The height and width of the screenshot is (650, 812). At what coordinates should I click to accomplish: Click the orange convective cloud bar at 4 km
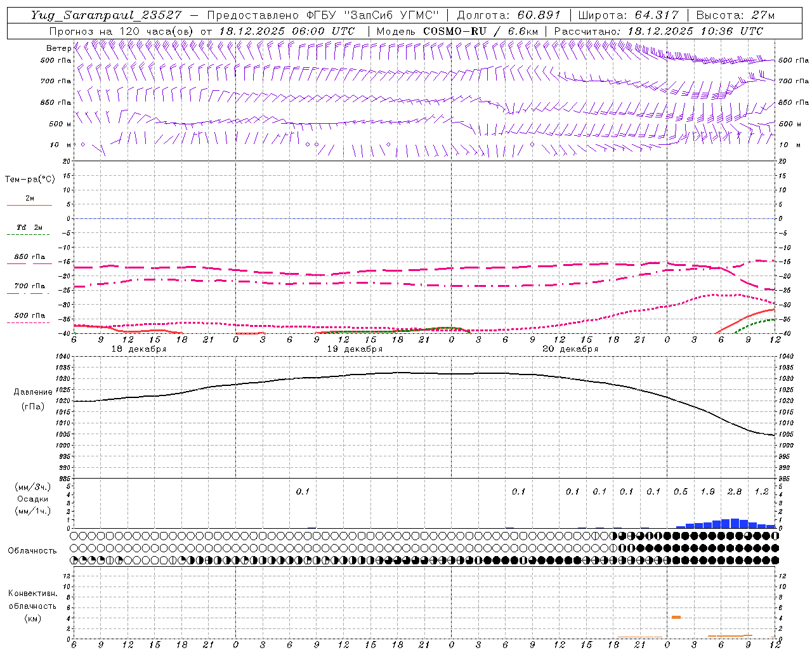point(676,617)
